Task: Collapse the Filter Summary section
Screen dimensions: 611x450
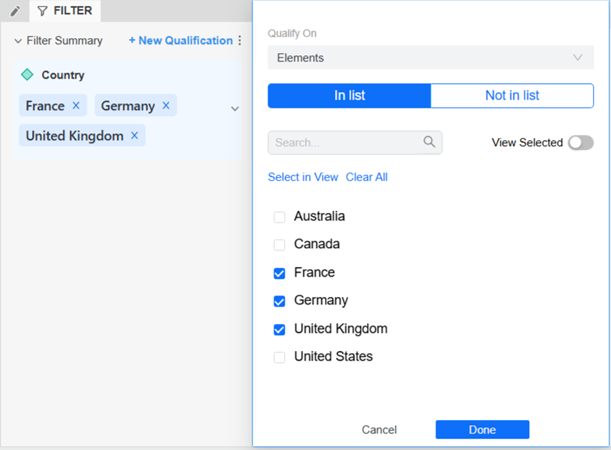Action: tap(18, 41)
